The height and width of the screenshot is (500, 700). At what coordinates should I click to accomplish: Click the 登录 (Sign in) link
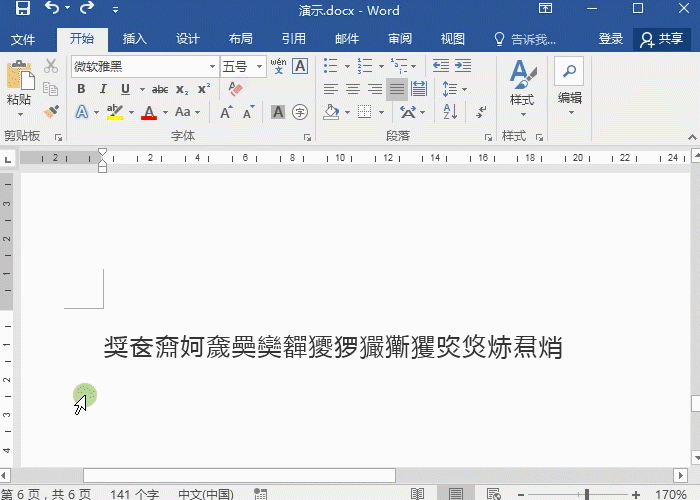(611, 39)
